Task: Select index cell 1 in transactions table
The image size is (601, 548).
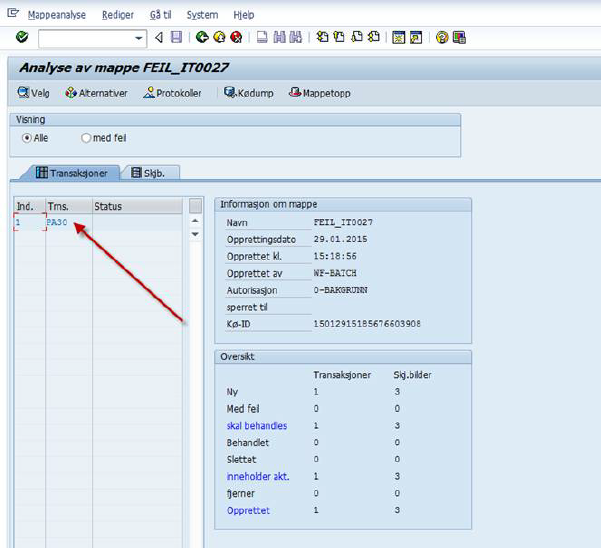Action: click(30, 222)
